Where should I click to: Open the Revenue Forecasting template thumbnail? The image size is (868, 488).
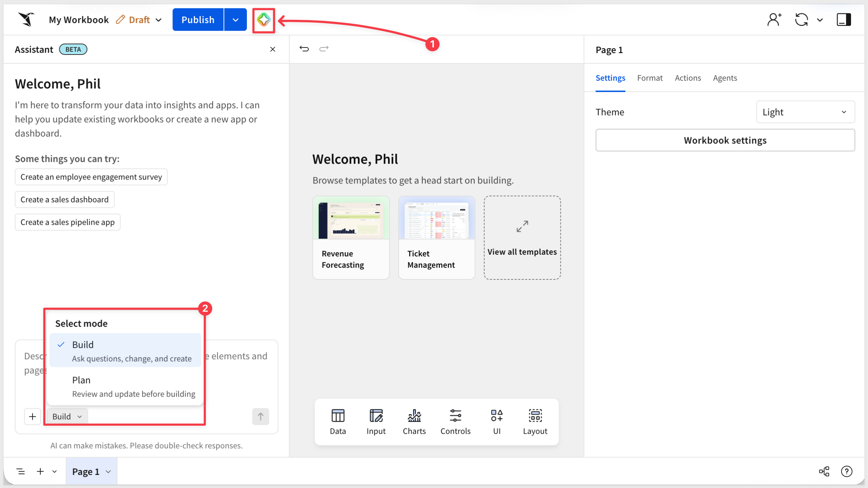pos(351,218)
